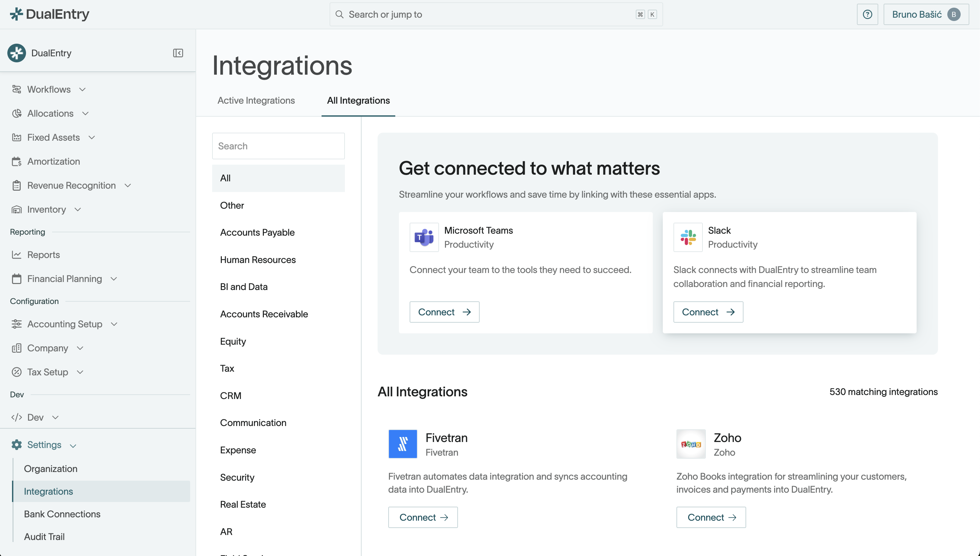Image resolution: width=980 pixels, height=556 pixels.
Task: Click the Microsoft Teams logo icon
Action: [424, 237]
